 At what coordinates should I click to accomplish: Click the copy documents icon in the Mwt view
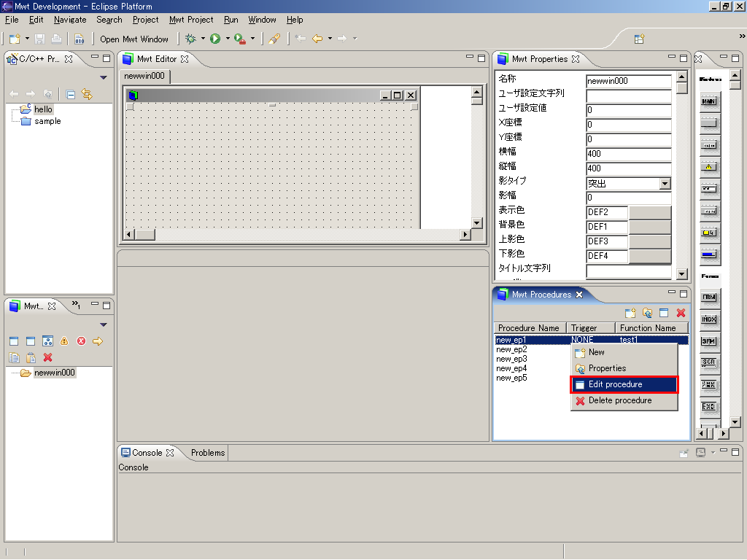point(15,357)
